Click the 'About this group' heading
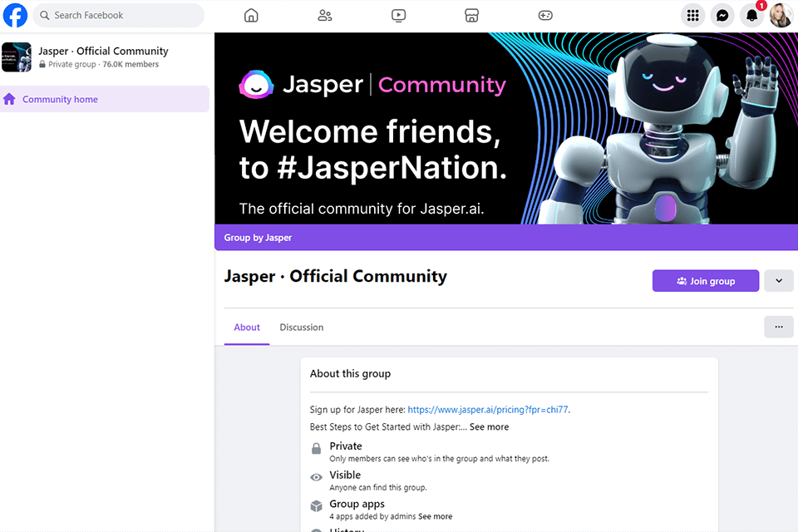798x532 pixels. pyautogui.click(x=350, y=374)
